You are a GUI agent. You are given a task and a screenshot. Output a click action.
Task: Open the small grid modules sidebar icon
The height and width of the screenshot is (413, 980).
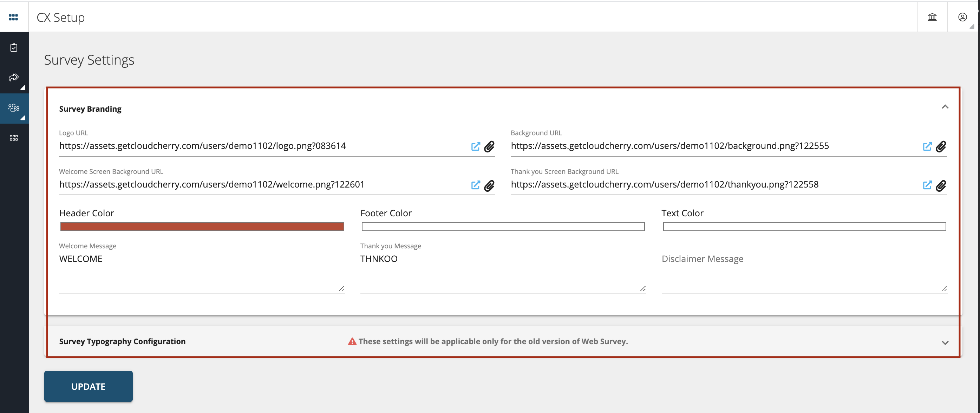[14, 138]
